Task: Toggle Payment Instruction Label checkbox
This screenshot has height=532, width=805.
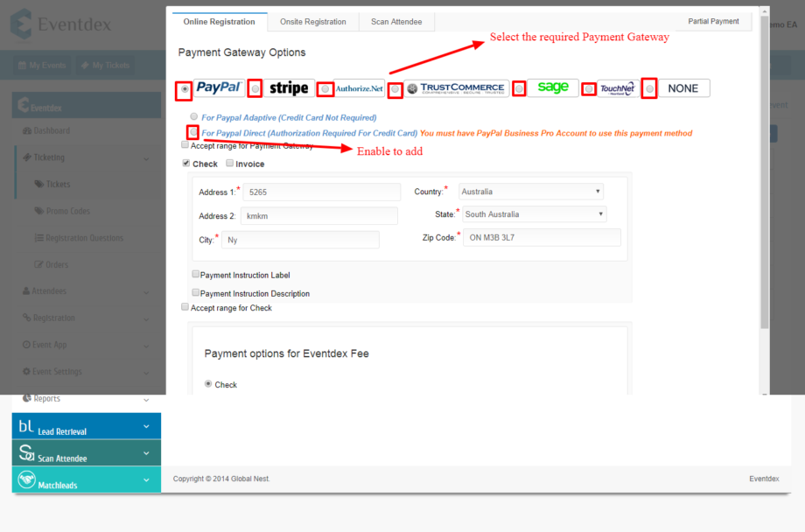Action: pos(196,274)
